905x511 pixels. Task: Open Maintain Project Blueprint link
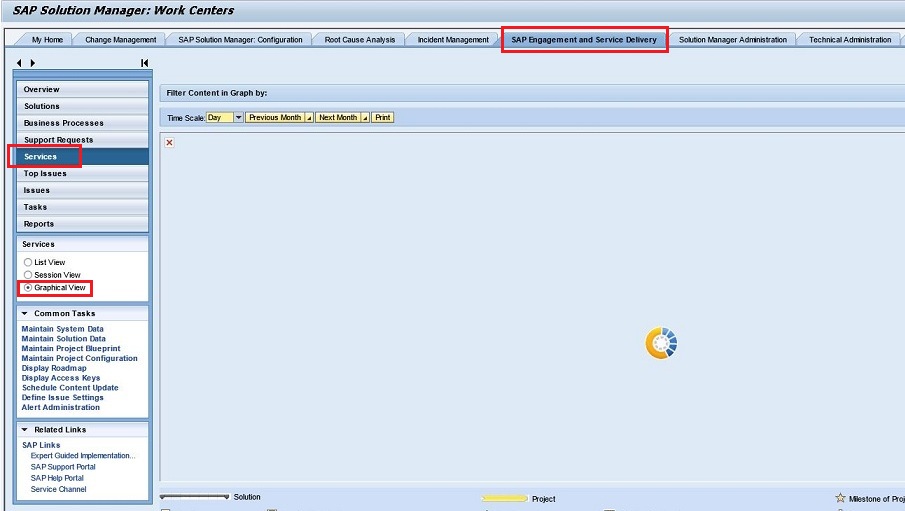point(71,349)
